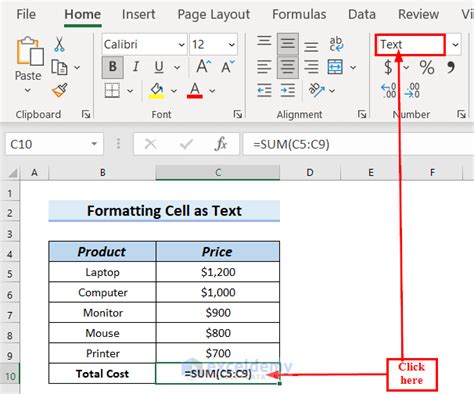Open the Orientation dropdown arrow
Screen dimensions: 474x394
(x=332, y=91)
